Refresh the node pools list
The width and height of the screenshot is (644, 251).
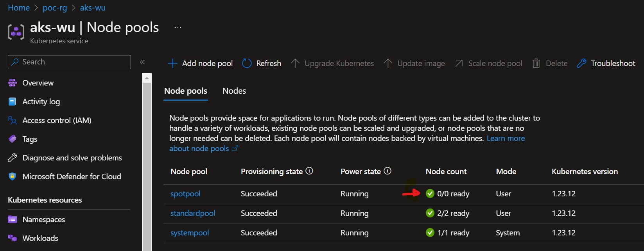[262, 63]
